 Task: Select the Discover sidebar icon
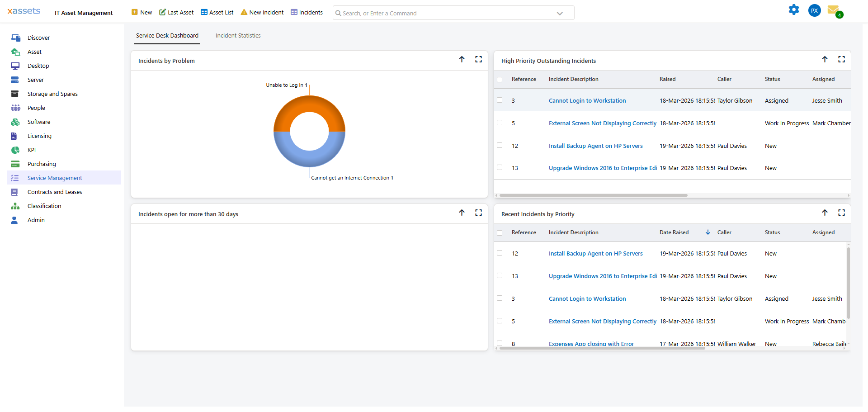[x=15, y=38]
